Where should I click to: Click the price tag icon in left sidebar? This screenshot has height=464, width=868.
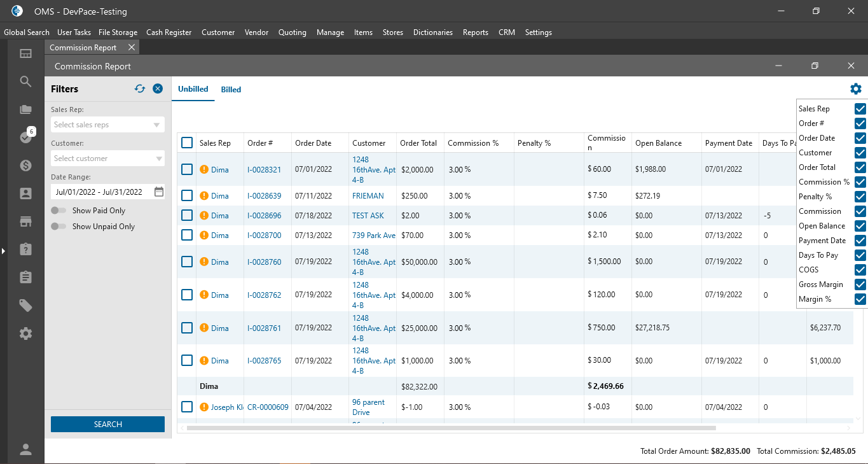pyautogui.click(x=25, y=306)
